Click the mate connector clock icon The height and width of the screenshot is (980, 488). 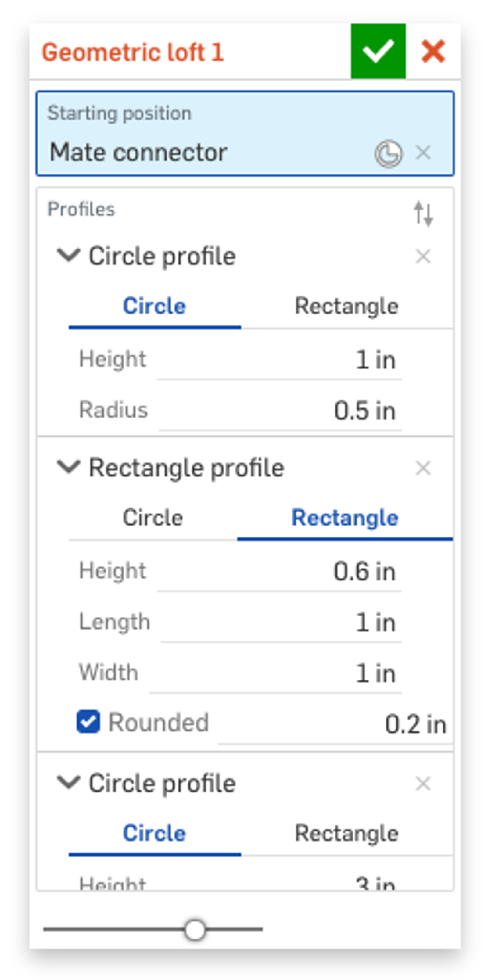388,154
